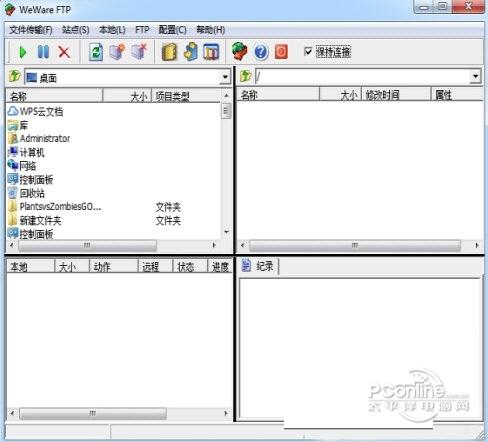
Task: Sort remote files by 修改时间 column
Action: pyautogui.click(x=396, y=95)
